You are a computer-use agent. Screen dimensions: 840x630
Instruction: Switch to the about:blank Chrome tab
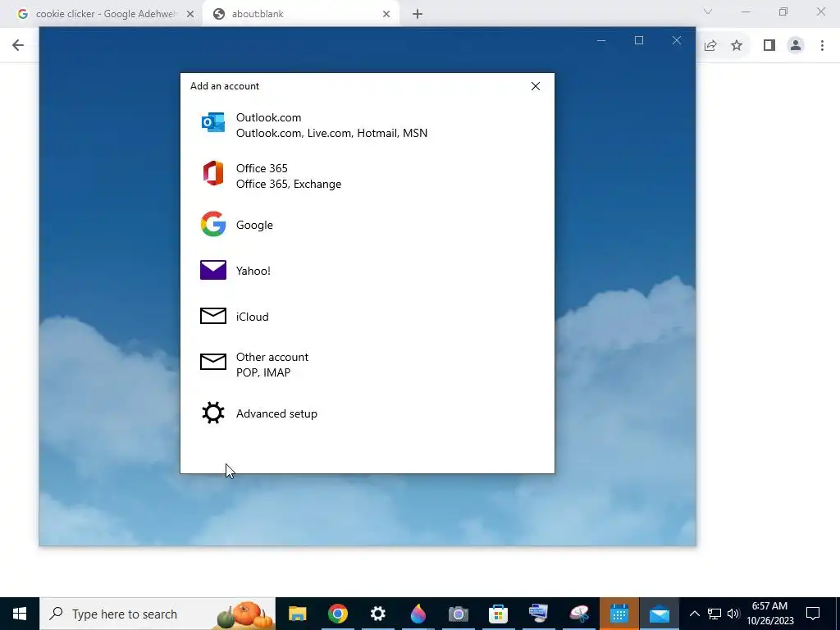point(300,14)
